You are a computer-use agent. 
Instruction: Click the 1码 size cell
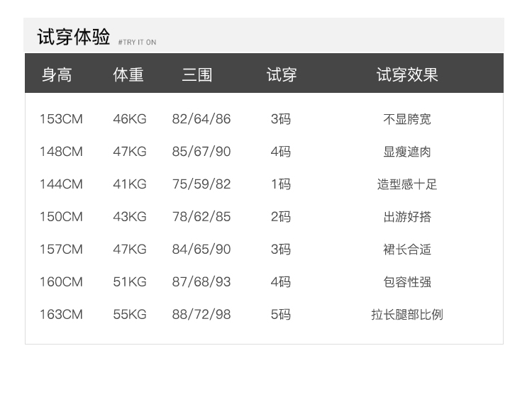(281, 184)
